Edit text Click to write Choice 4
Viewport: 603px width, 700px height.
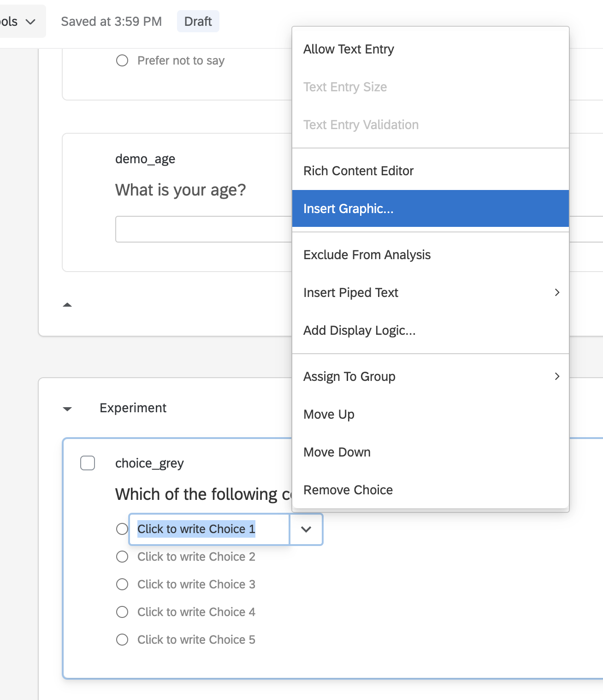196,612
